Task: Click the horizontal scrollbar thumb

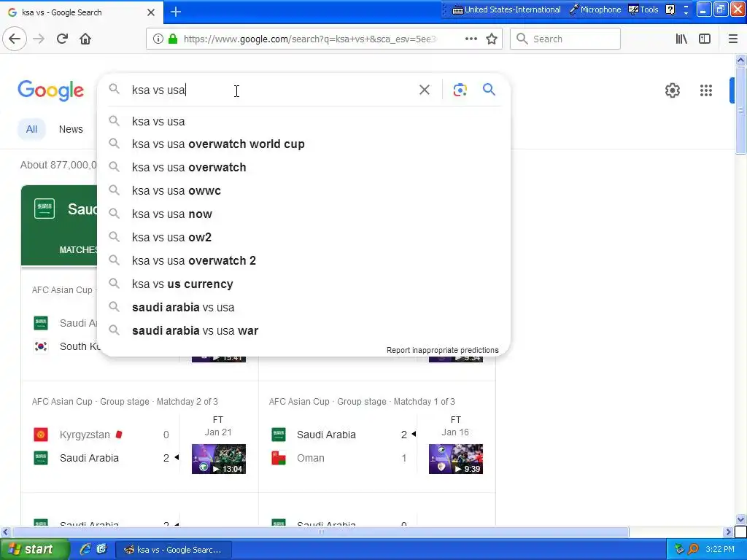Action: (320, 532)
